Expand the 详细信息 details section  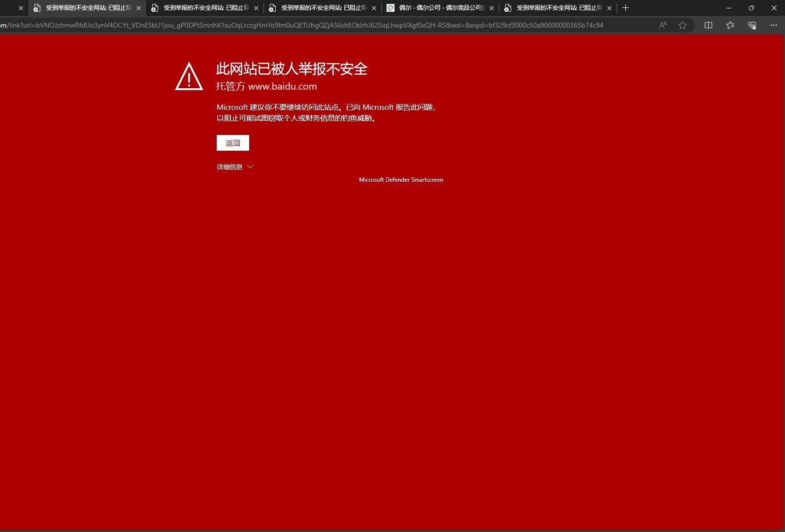235,167
